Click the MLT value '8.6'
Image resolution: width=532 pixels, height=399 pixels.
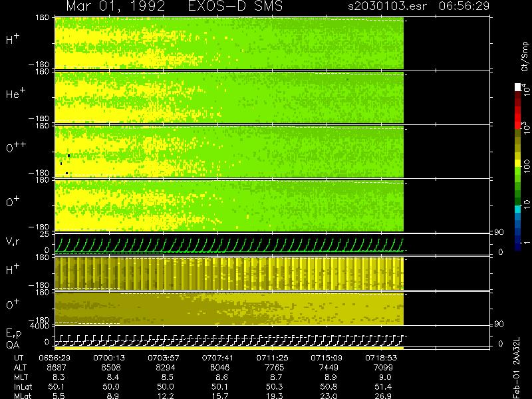tap(222, 377)
